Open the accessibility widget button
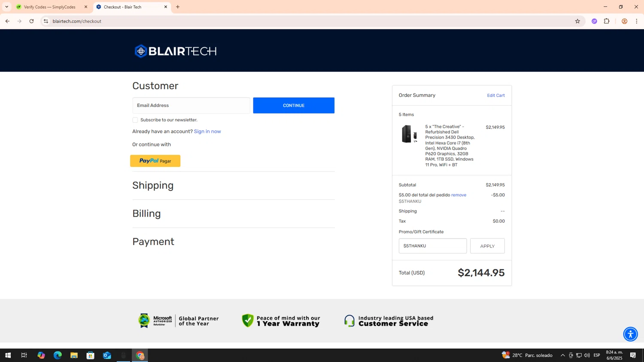 point(630,334)
